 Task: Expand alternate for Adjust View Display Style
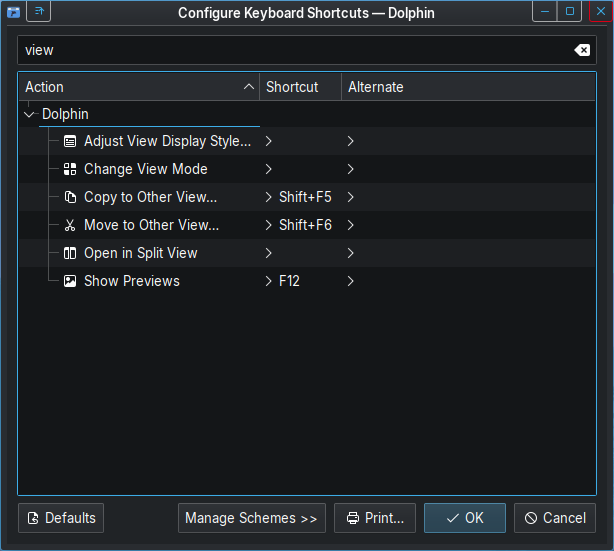[x=350, y=141]
